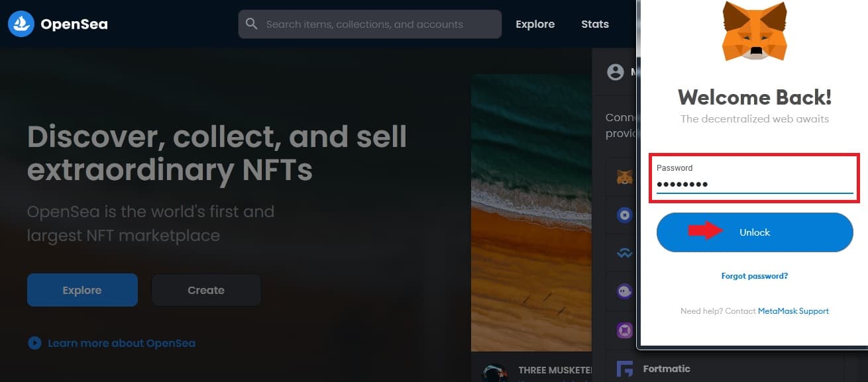868x382 pixels.
Task: Click the play icon beside Learn more
Action: [x=34, y=343]
